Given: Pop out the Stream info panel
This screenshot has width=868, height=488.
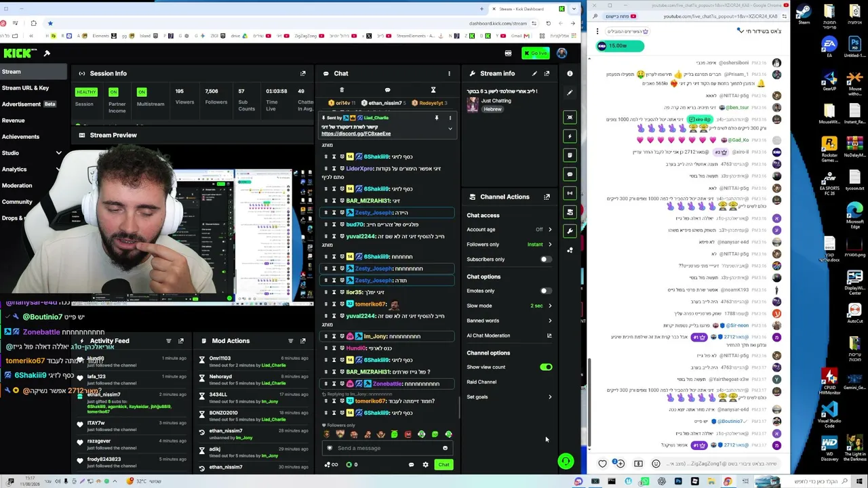Looking at the screenshot, I should click(x=547, y=73).
